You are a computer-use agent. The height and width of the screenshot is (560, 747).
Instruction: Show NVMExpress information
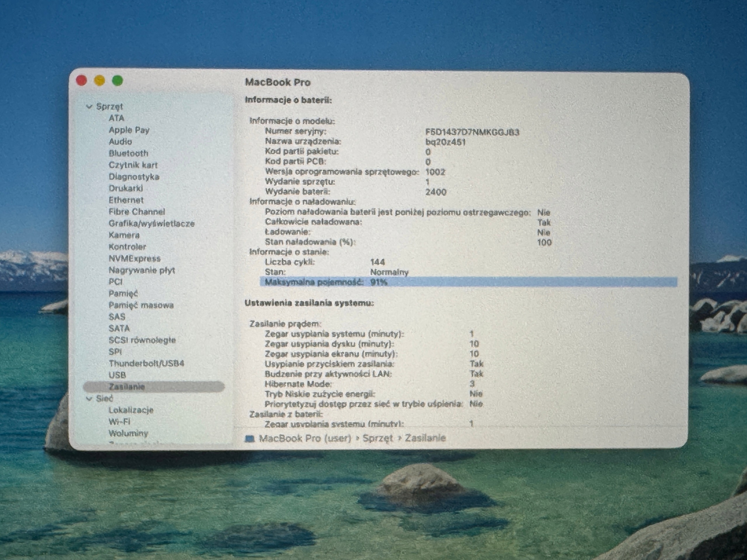135,259
